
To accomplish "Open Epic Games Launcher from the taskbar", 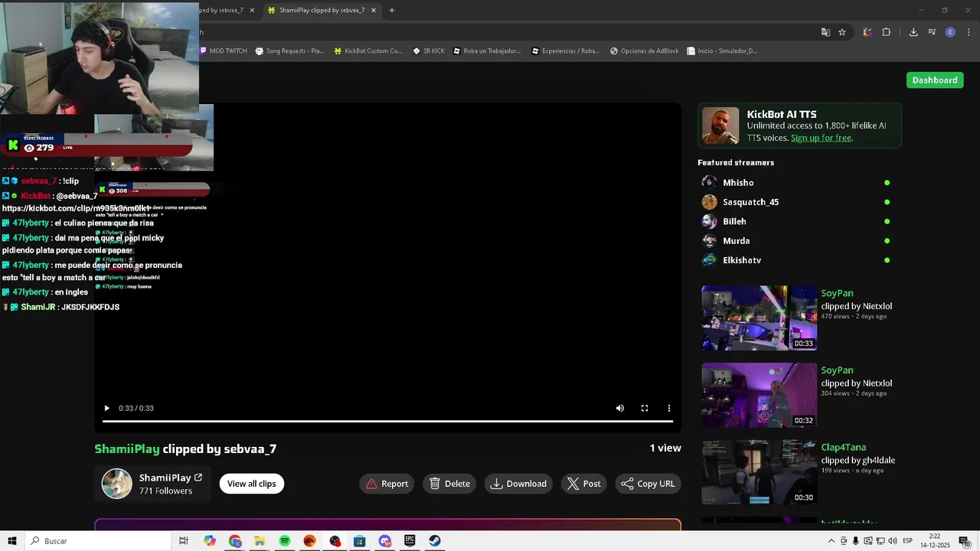I will point(410,541).
